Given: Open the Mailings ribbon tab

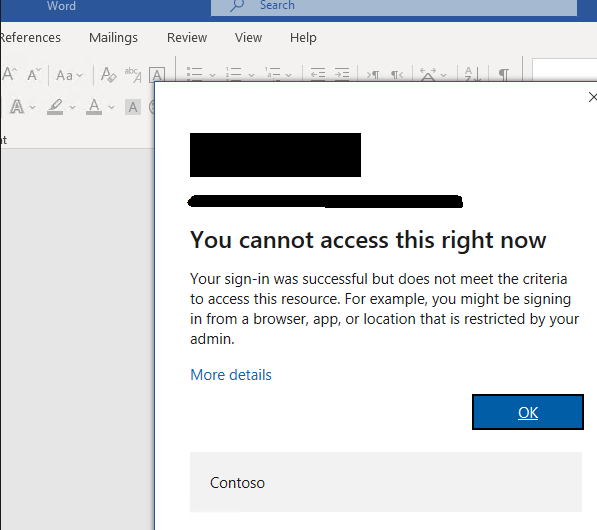Looking at the screenshot, I should point(113,38).
